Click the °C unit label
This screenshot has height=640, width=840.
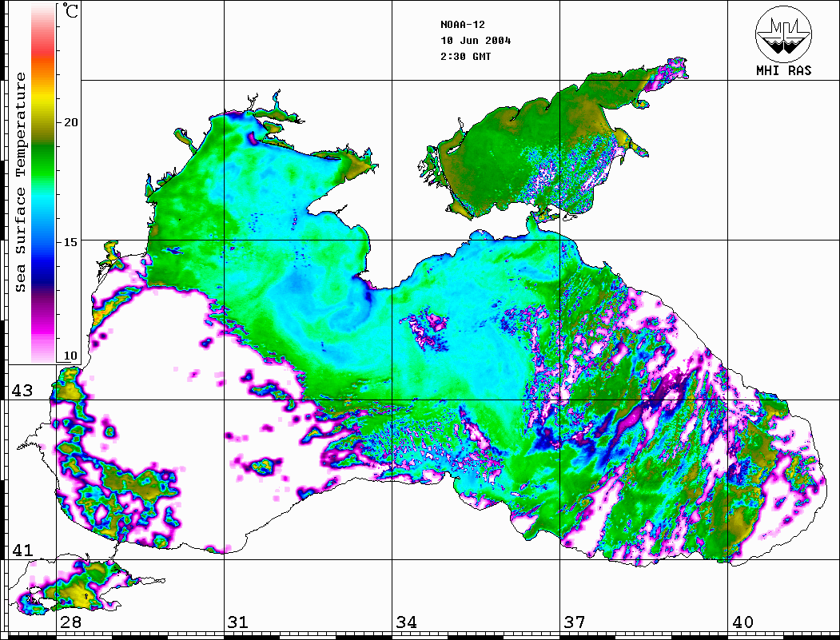(x=70, y=10)
